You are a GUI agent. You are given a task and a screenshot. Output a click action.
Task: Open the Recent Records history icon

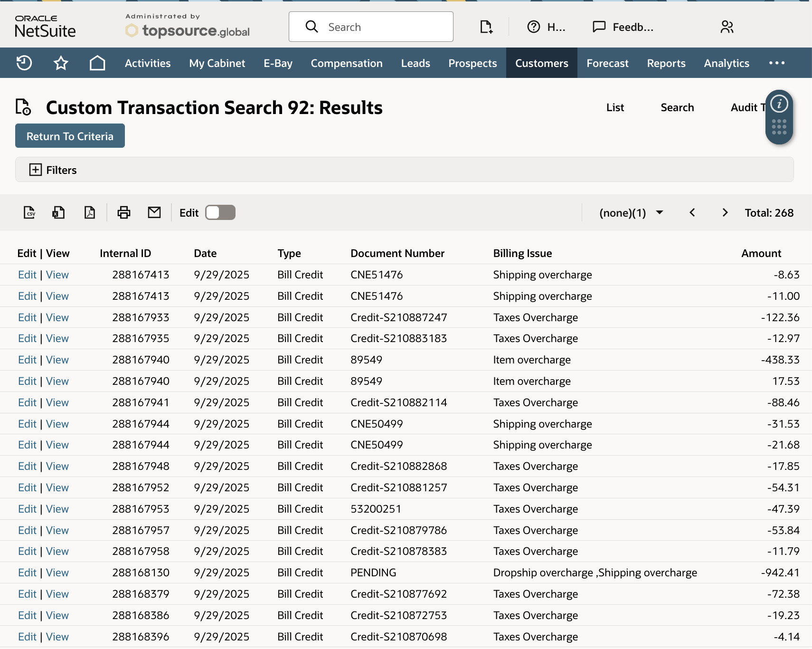coord(24,63)
